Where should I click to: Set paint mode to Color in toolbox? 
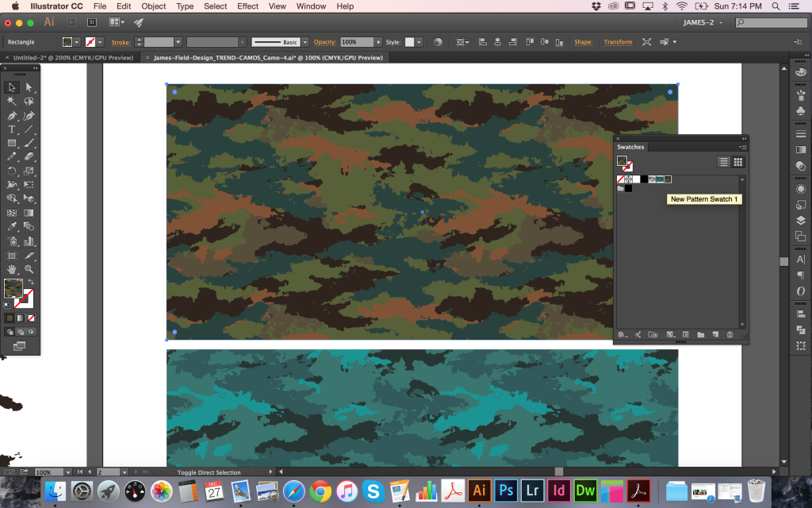(x=10, y=318)
